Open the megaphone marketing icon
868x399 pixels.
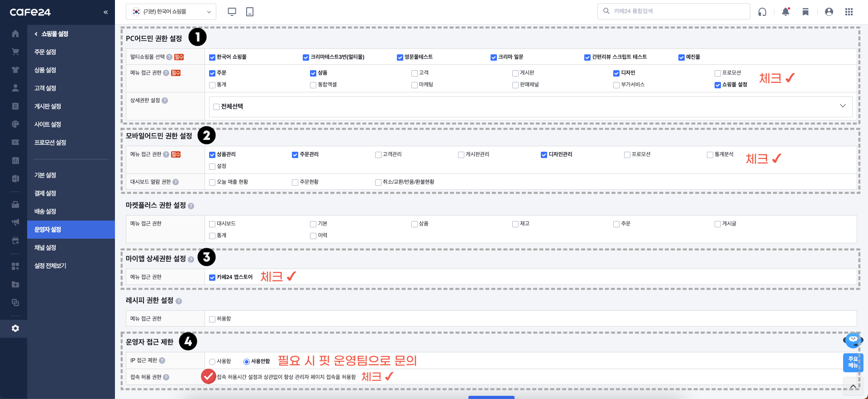pos(15,222)
